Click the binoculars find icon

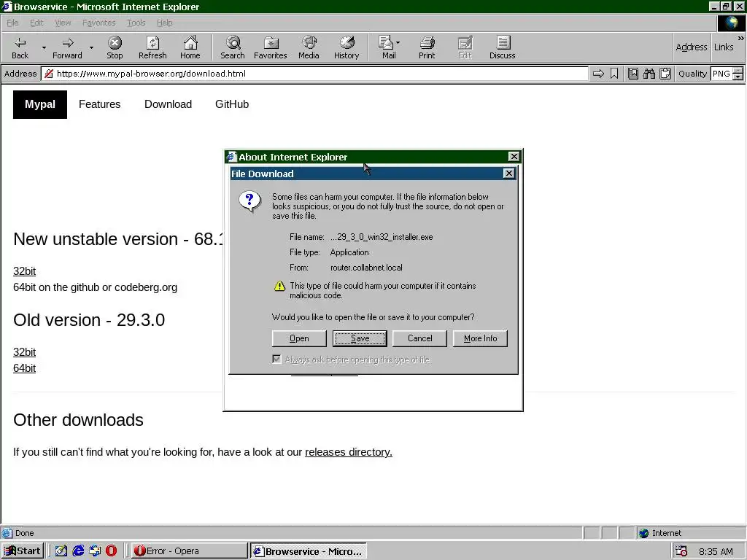[649, 74]
